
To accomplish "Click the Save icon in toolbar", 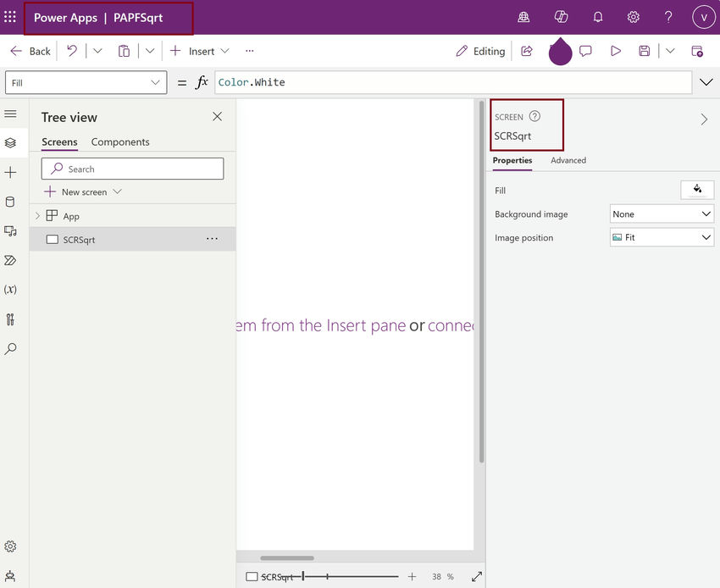I will [645, 51].
